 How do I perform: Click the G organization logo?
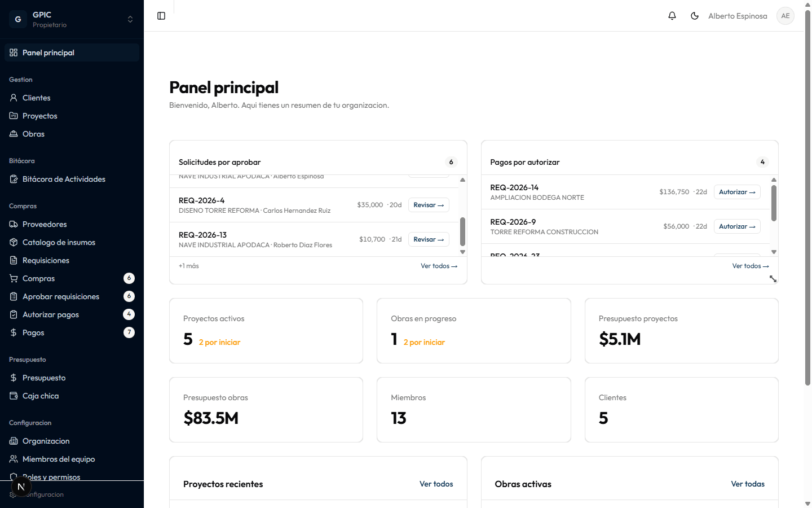point(18,19)
